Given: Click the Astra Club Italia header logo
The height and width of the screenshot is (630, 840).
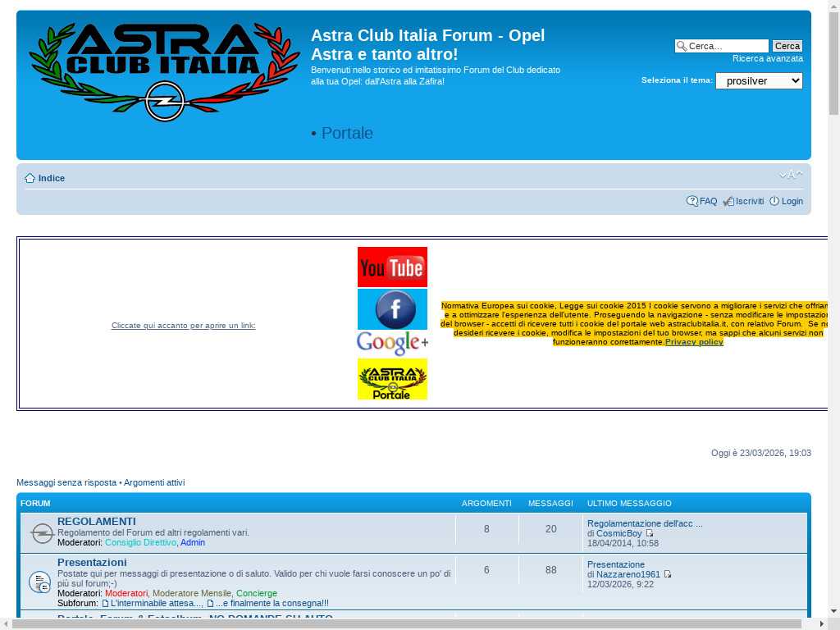Looking at the screenshot, I should 164,72.
